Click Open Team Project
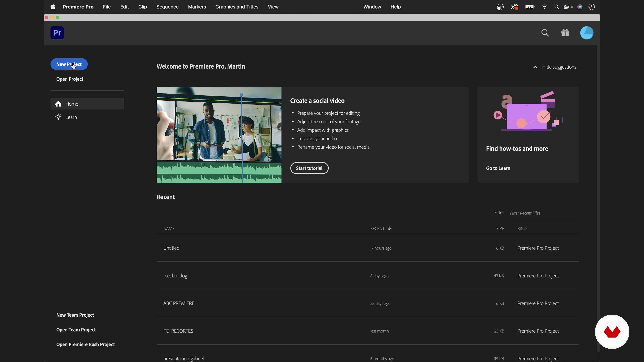Viewport: 644px width, 362px height. click(76, 329)
